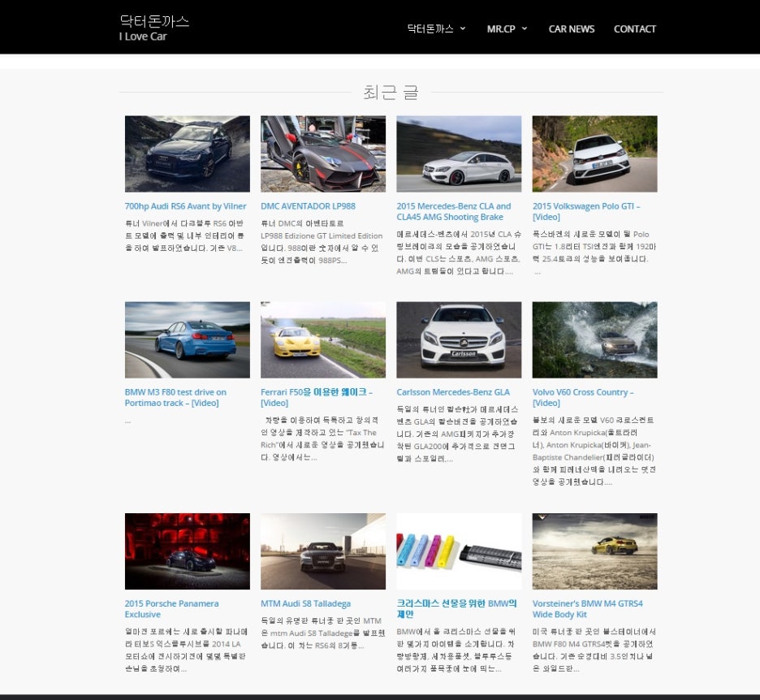
Task: Click the MTM Audi S8 thumbnail
Action: (x=323, y=551)
